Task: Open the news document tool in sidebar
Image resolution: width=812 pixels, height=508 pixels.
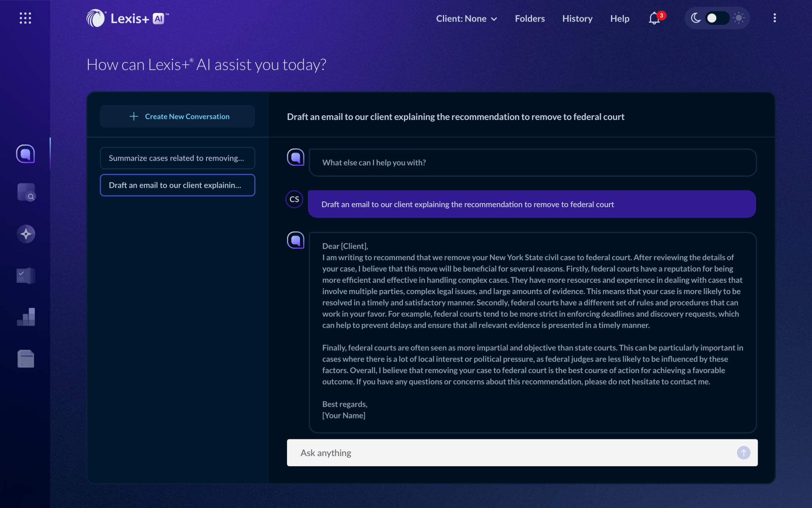Action: [25, 358]
